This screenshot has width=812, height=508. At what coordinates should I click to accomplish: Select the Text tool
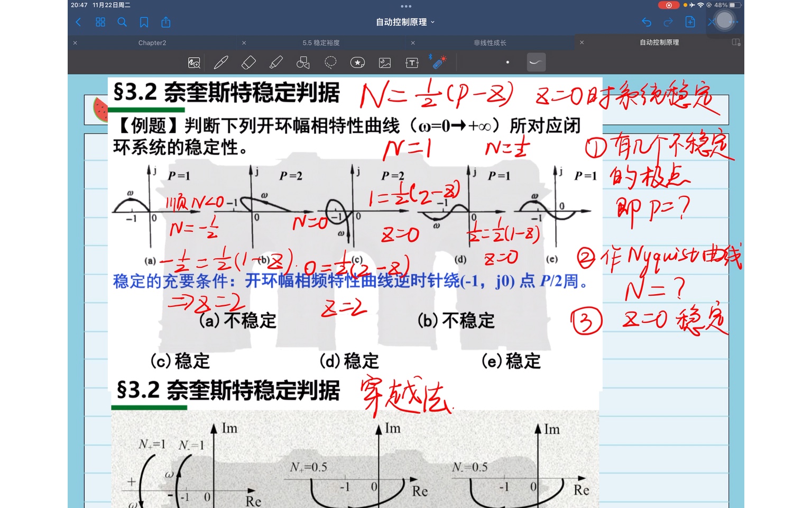click(x=411, y=62)
